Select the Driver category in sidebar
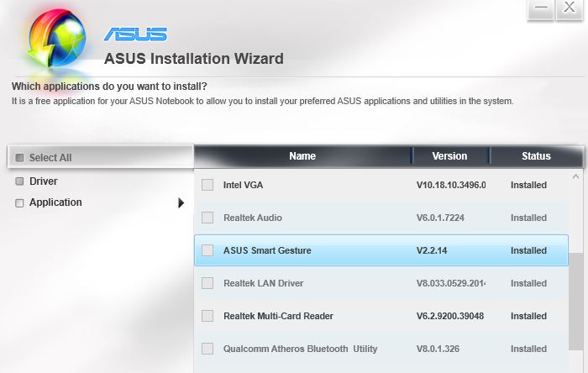This screenshot has height=373, width=588. point(44,181)
